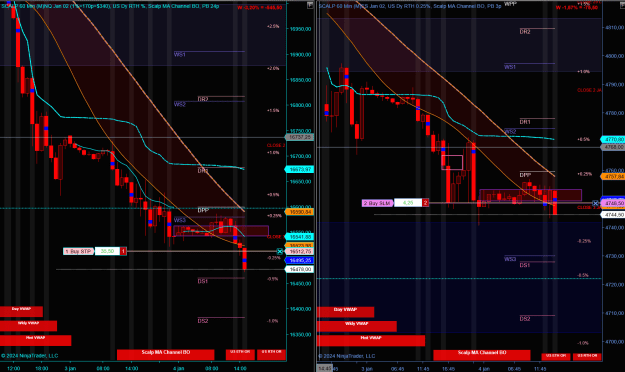Toggle Day VWAP on the NQ chart
The height and width of the screenshot is (372, 625).
tap(21, 311)
